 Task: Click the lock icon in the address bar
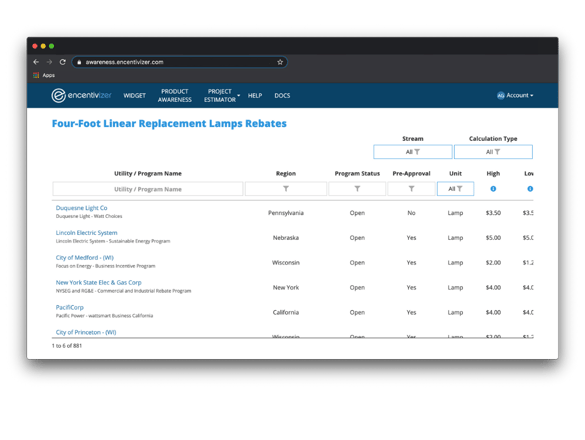[x=79, y=62]
